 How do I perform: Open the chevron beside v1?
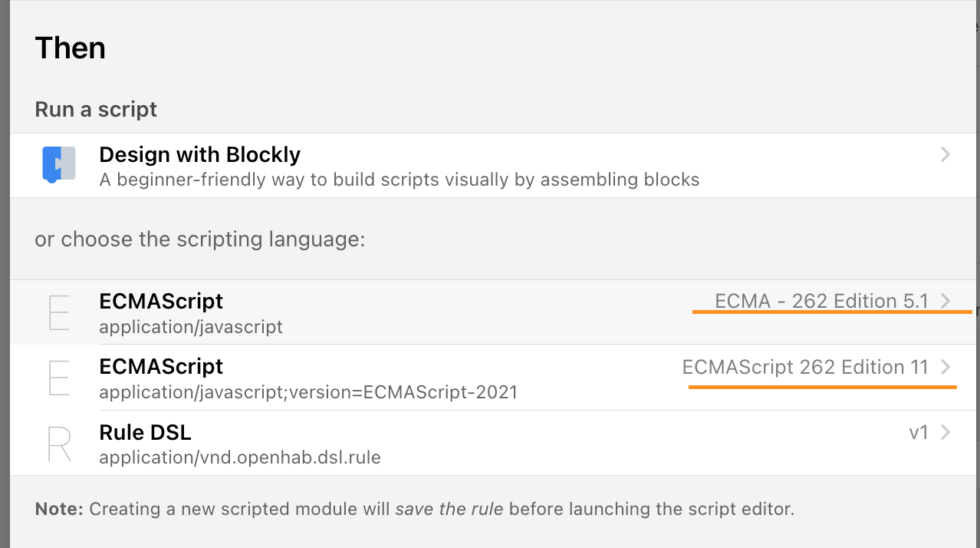[x=945, y=433]
